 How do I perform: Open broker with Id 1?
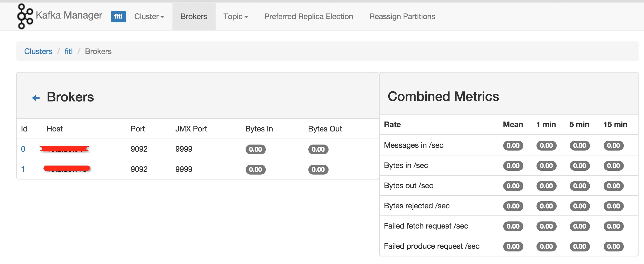(x=23, y=169)
